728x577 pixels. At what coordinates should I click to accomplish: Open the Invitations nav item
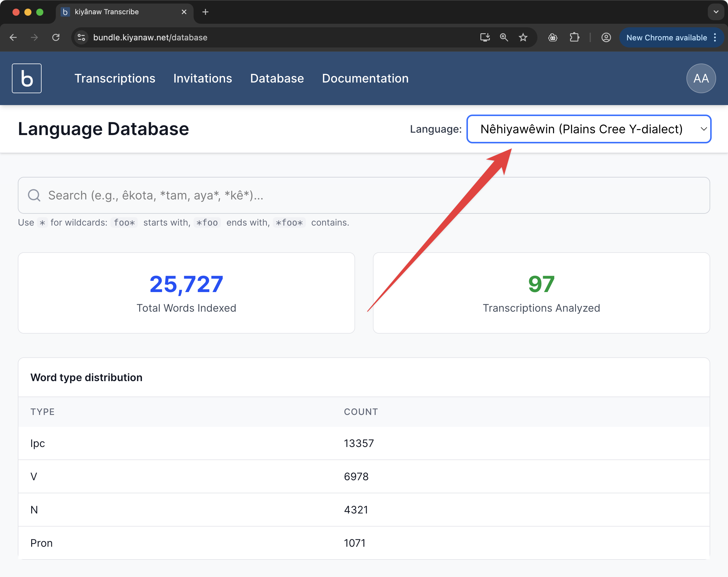click(202, 78)
